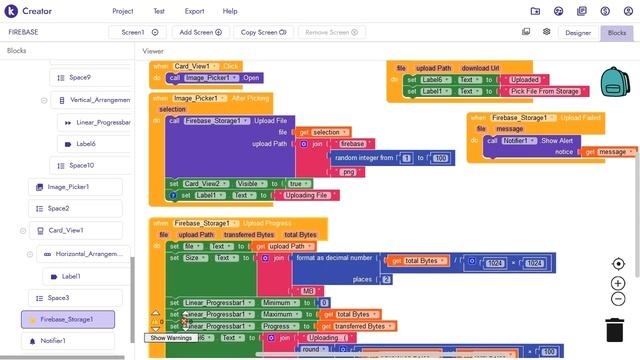This screenshot has width=640, height=360.
Task: Select Space9 in the blocks tree
Action: (90, 78)
